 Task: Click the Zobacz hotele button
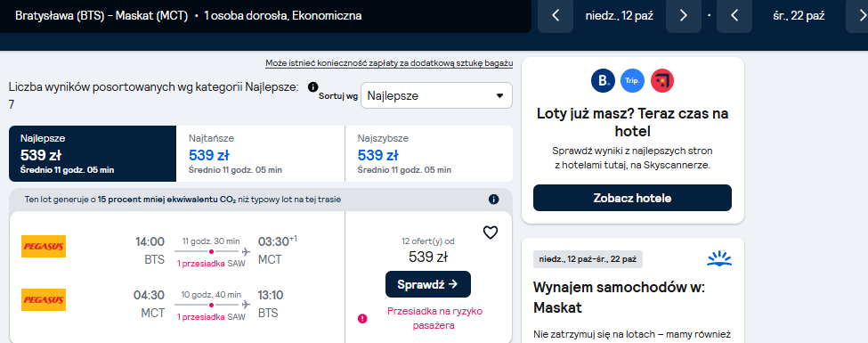632,198
